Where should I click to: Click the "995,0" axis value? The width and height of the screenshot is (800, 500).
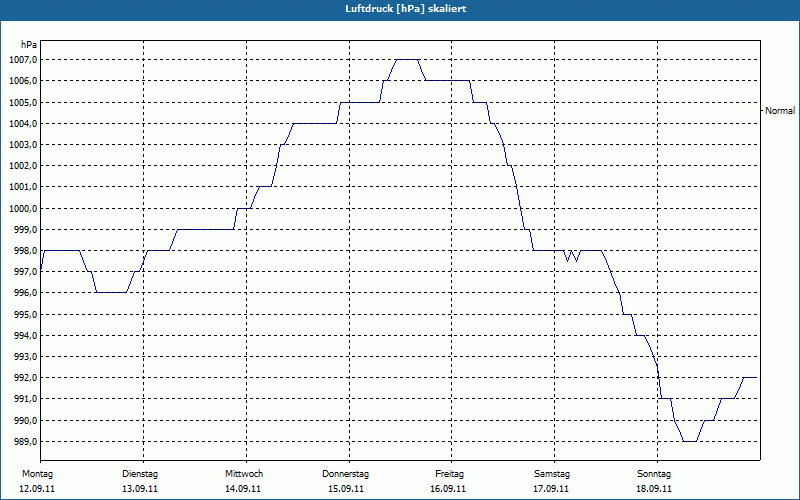pos(25,315)
